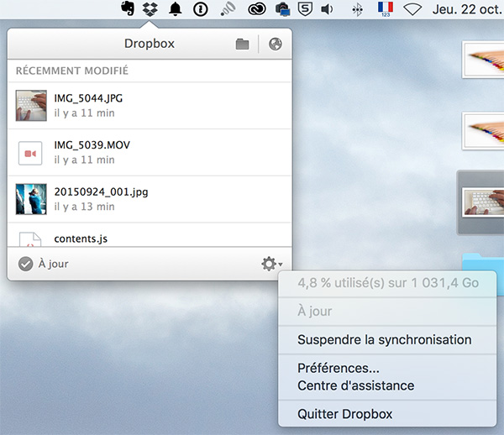Viewport: 504px width, 435px height.
Task: Open IMG_5044.JPG thumbnail in recent list
Action: pos(31,105)
